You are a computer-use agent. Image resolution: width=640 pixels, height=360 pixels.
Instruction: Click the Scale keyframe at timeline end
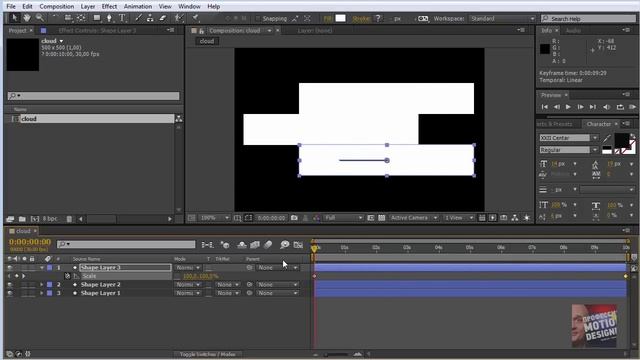coord(625,276)
